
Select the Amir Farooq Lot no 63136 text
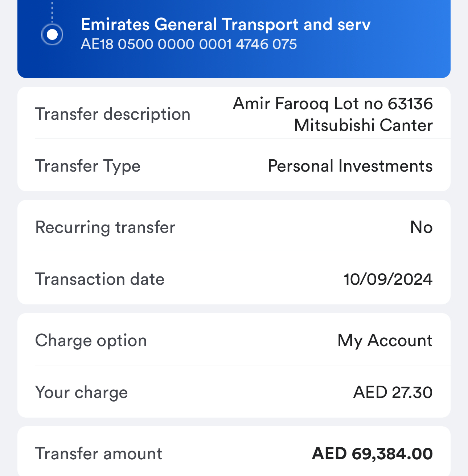tap(333, 103)
